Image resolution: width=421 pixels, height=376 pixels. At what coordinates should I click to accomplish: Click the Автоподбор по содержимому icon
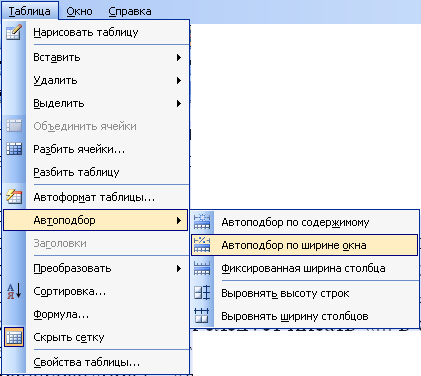[202, 222]
